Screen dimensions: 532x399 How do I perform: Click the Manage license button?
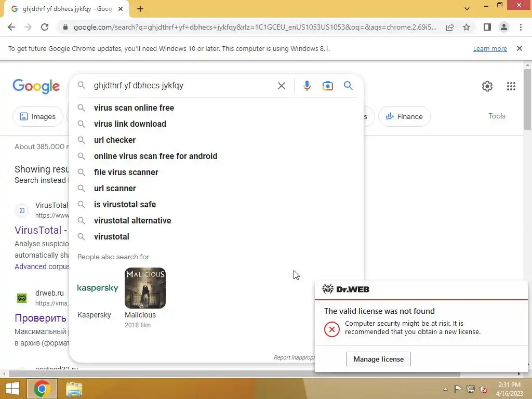point(378,359)
